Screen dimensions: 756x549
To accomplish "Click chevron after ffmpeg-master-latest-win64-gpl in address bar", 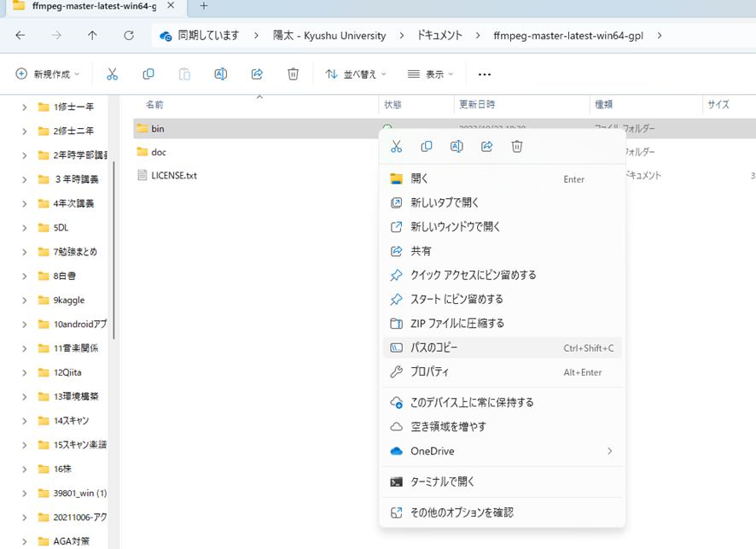I will 659,36.
